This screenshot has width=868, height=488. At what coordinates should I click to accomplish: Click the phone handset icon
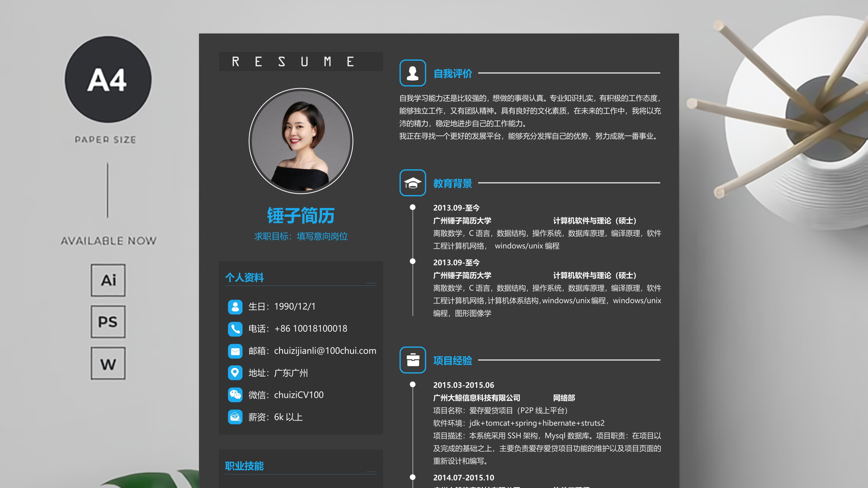[x=235, y=329]
